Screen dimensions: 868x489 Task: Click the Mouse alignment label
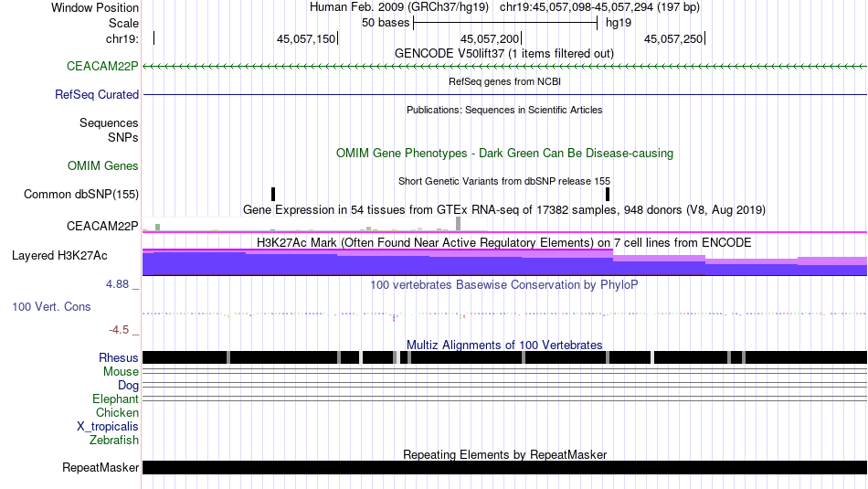coord(121,372)
